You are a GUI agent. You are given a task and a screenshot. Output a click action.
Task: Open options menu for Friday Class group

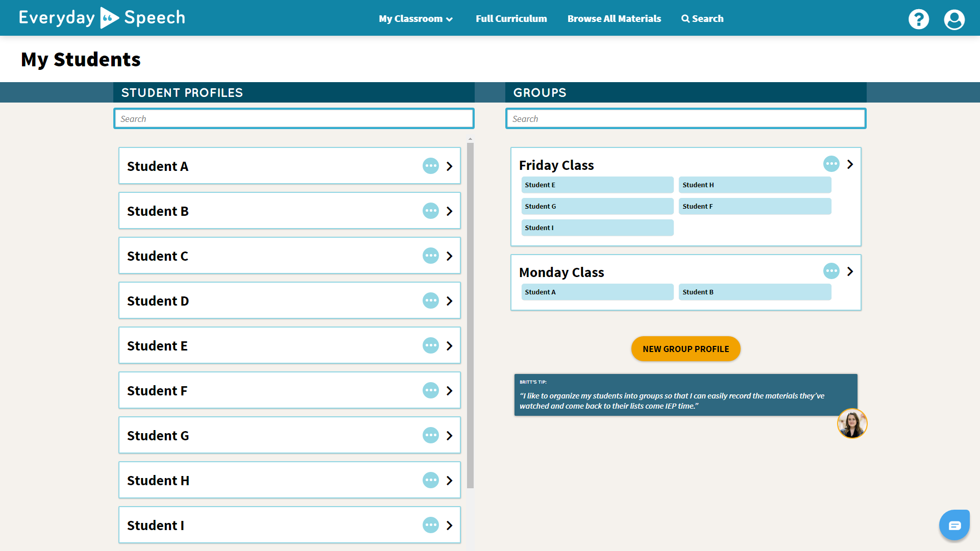831,164
